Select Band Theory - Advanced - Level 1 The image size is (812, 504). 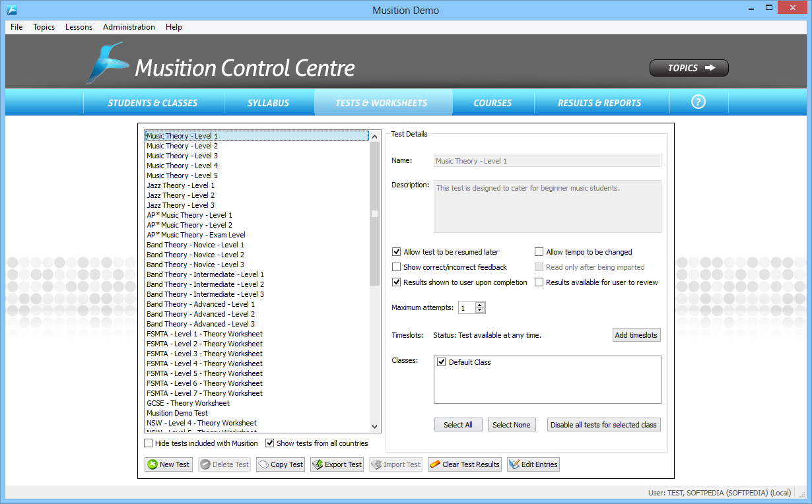(257, 304)
